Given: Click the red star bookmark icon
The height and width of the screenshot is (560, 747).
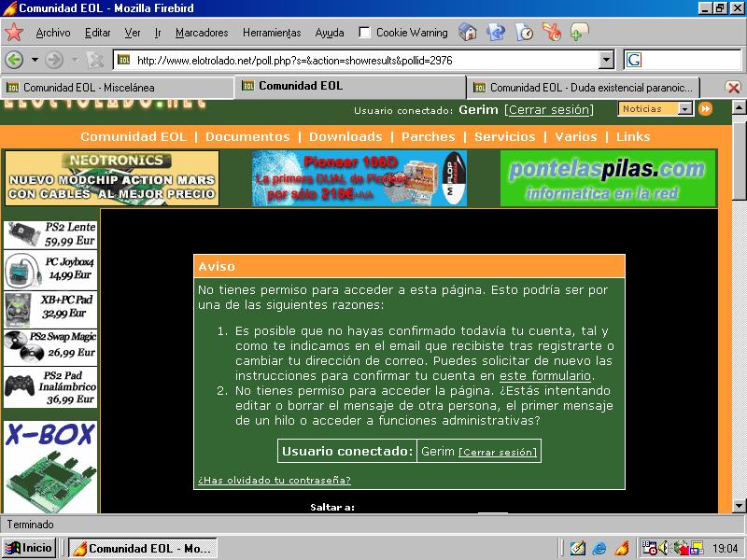Looking at the screenshot, I should click(x=14, y=32).
